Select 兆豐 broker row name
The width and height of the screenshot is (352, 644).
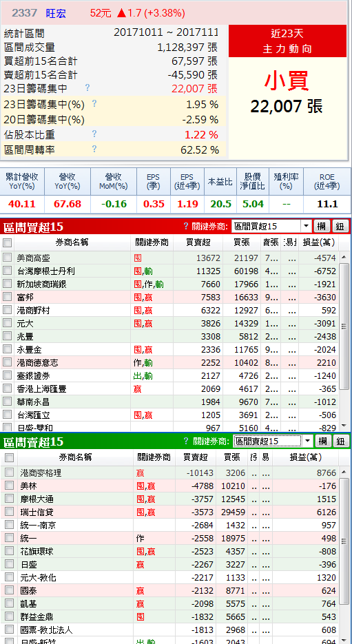point(25,336)
